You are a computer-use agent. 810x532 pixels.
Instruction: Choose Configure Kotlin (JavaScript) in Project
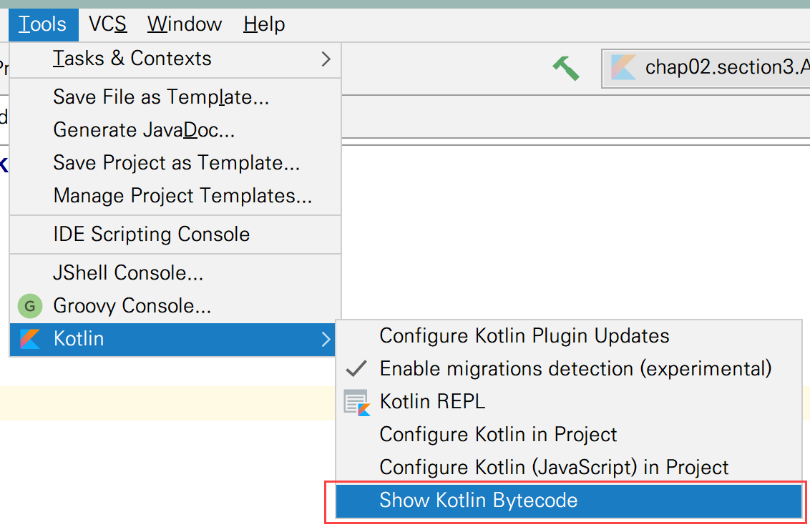554,468
